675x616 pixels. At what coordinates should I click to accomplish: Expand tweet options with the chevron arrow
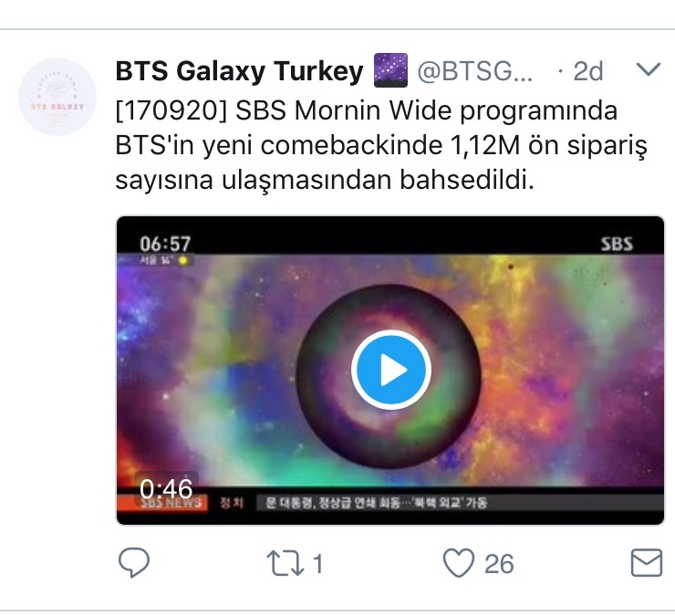coord(649,69)
